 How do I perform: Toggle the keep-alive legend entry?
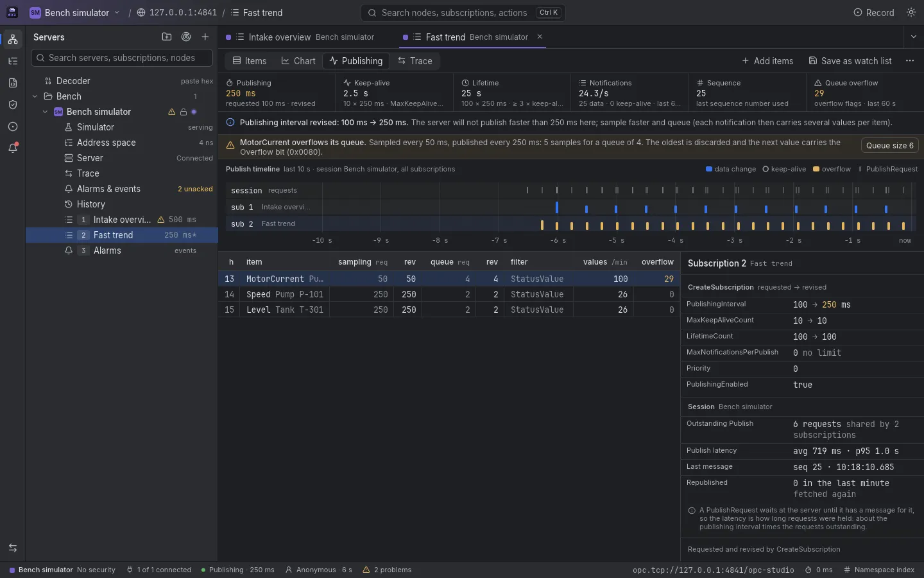[784, 170]
